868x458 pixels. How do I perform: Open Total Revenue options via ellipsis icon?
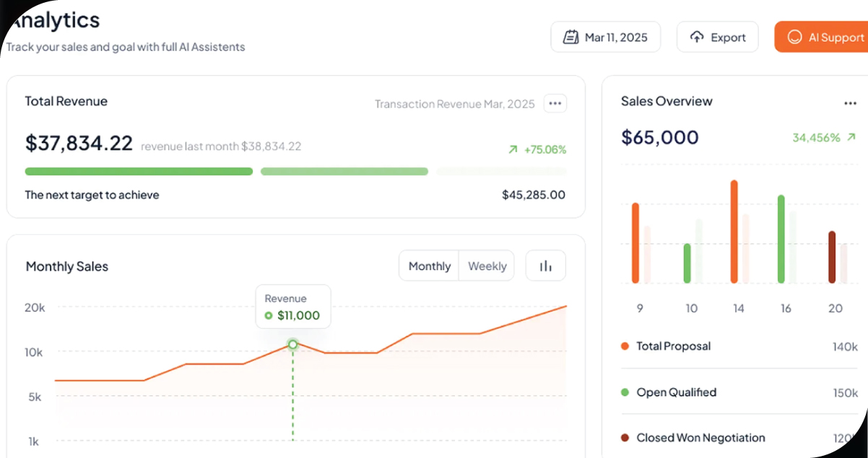[x=555, y=103]
